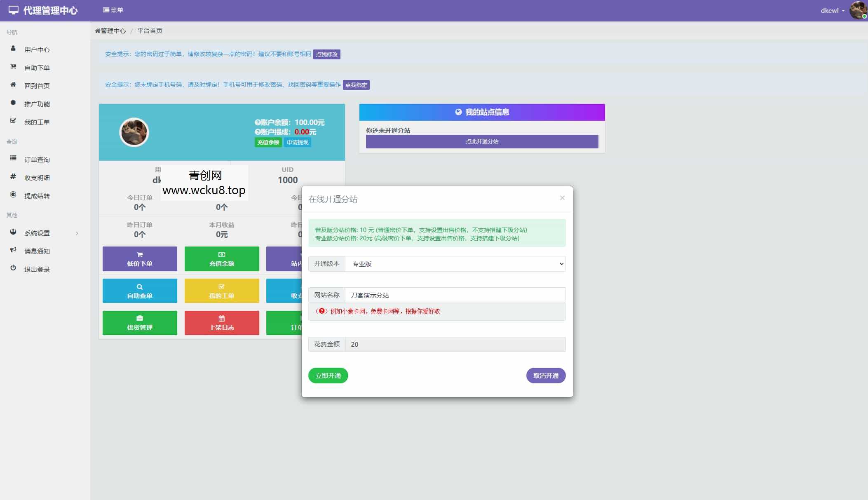Click the my work orders check icon
Screen dimensions: 868x500
[13, 121]
